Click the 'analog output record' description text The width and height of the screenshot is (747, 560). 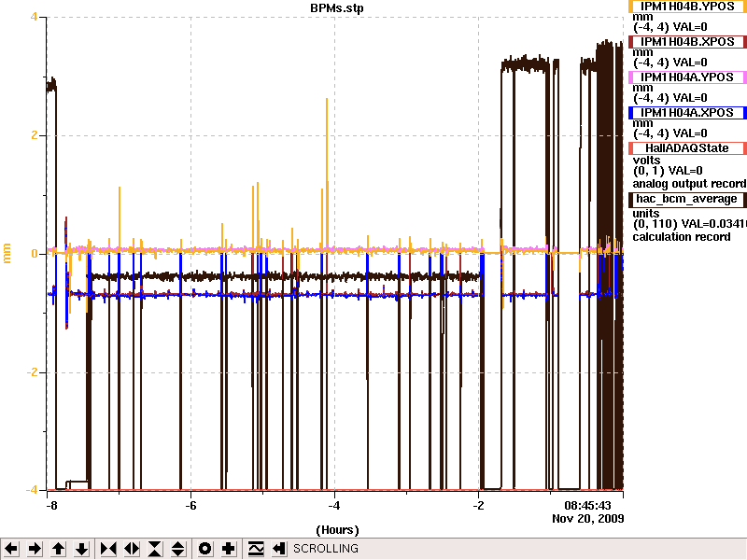pyautogui.click(x=689, y=184)
